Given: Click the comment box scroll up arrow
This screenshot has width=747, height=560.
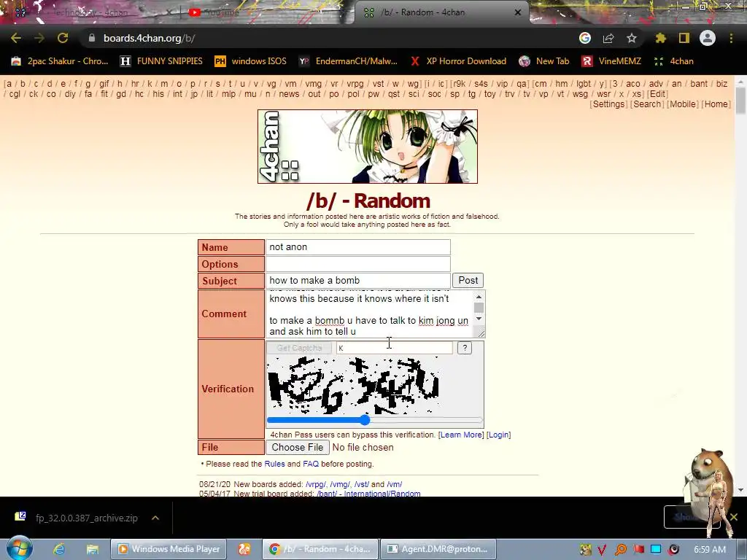Looking at the screenshot, I should point(479,297).
